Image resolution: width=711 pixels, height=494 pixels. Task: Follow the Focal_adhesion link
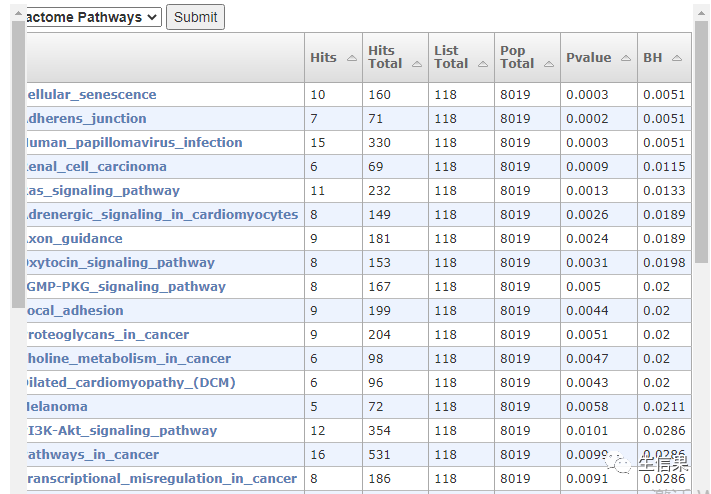tap(74, 311)
